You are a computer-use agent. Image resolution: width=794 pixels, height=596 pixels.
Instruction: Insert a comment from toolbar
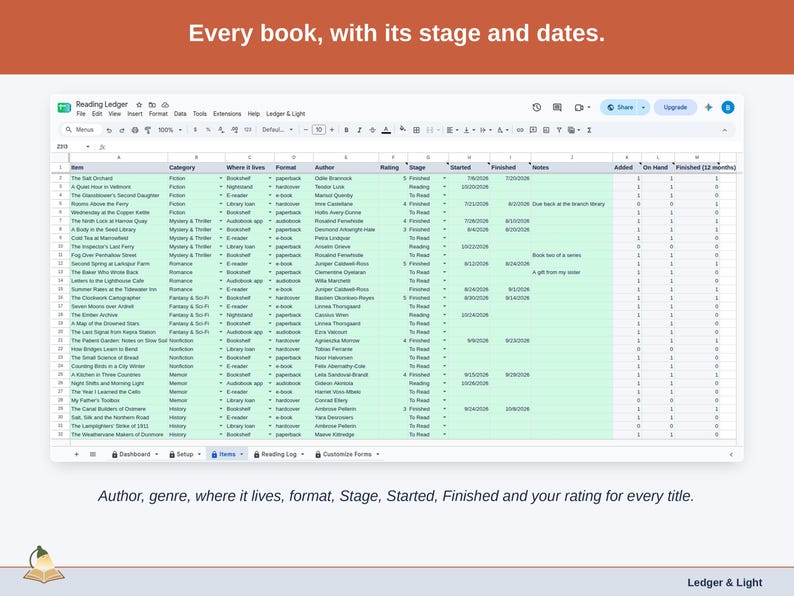pyautogui.click(x=533, y=130)
